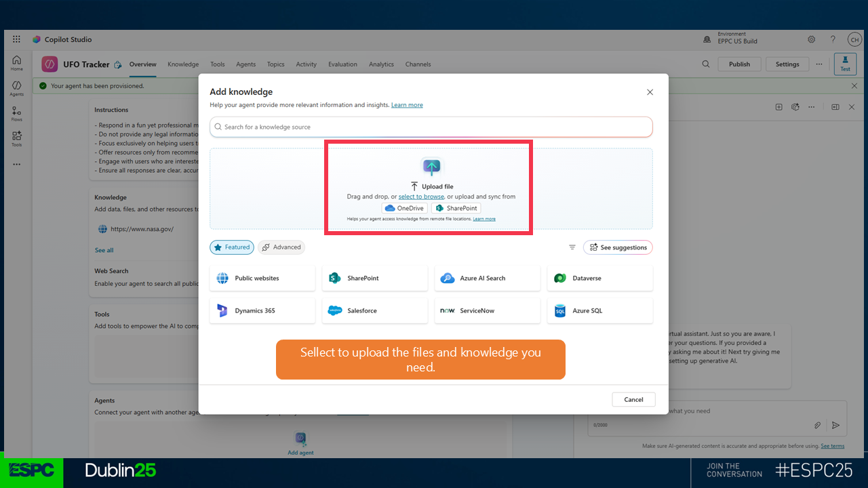Viewport: 868px width, 488px height.
Task: Open the app launcher waffle icon
Action: pos(16,39)
